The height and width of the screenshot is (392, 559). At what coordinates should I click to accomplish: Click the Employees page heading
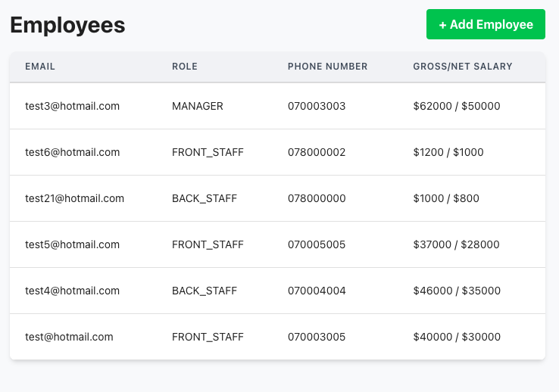[x=67, y=25]
